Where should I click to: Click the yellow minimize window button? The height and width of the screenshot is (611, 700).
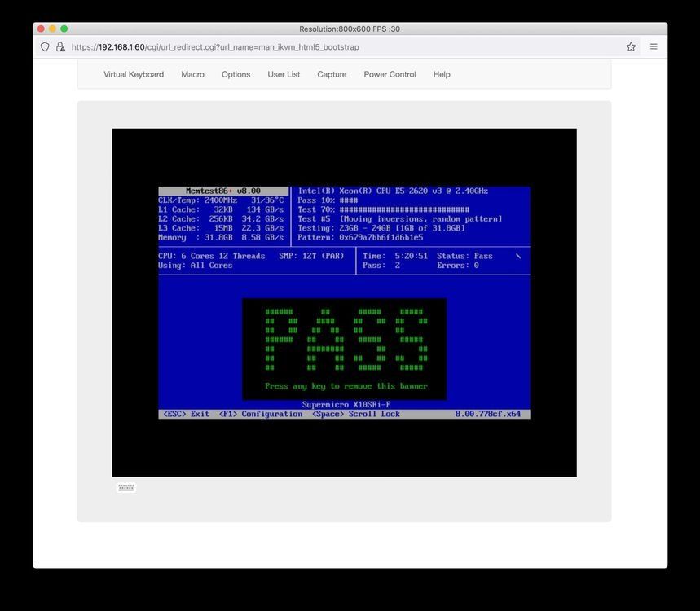point(52,29)
